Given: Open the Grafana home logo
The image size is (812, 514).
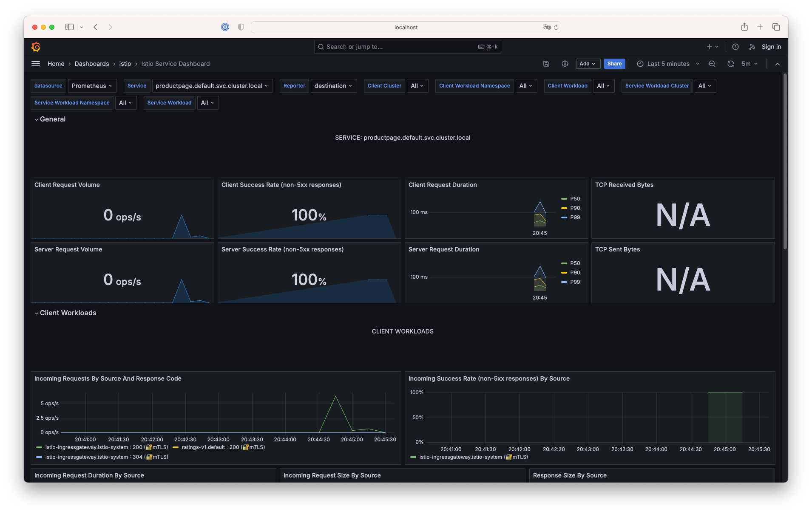Looking at the screenshot, I should (36, 47).
